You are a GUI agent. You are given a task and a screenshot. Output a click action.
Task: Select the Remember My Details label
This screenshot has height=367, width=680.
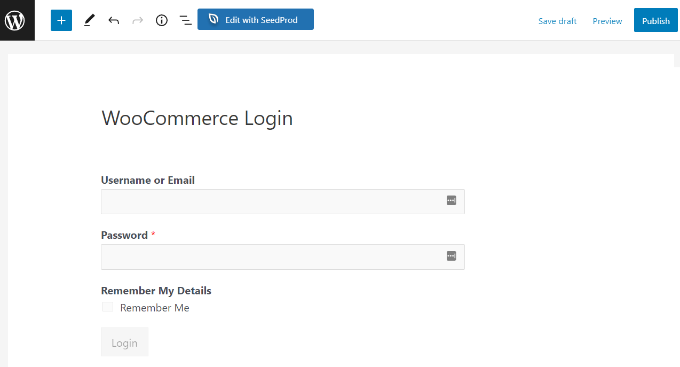(156, 291)
